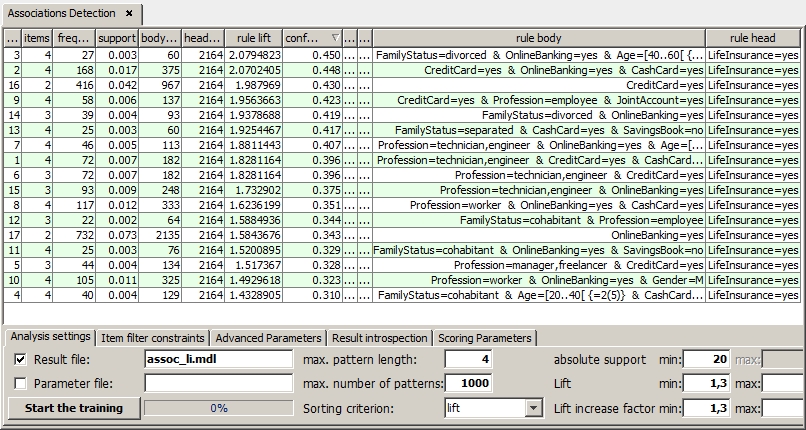Open the Advanced Parameters tab
Viewport: 806px width, 430px height.
coord(268,338)
